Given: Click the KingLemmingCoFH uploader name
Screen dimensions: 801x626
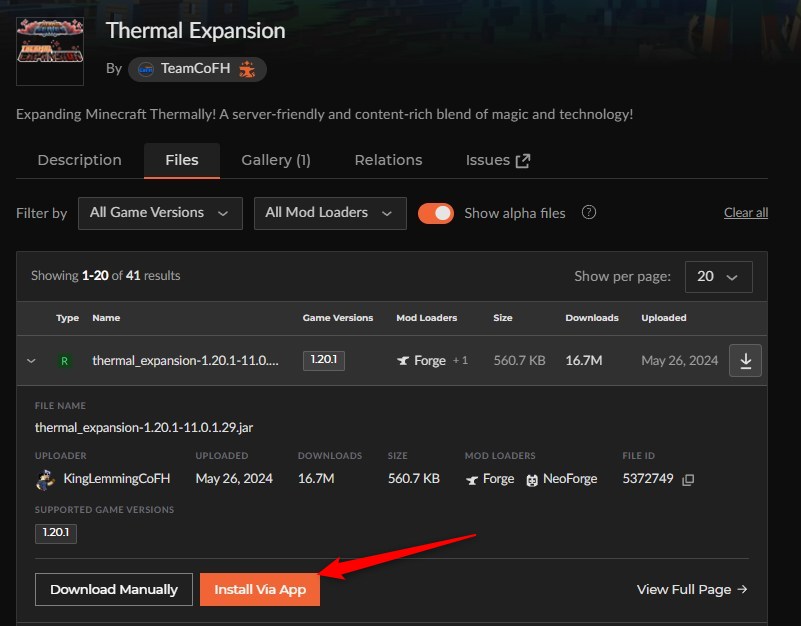Looking at the screenshot, I should [116, 479].
